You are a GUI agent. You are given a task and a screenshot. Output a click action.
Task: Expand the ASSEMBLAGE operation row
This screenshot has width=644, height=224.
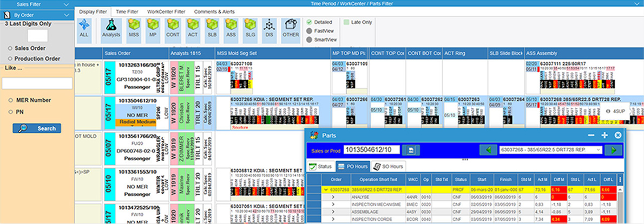click(x=333, y=212)
